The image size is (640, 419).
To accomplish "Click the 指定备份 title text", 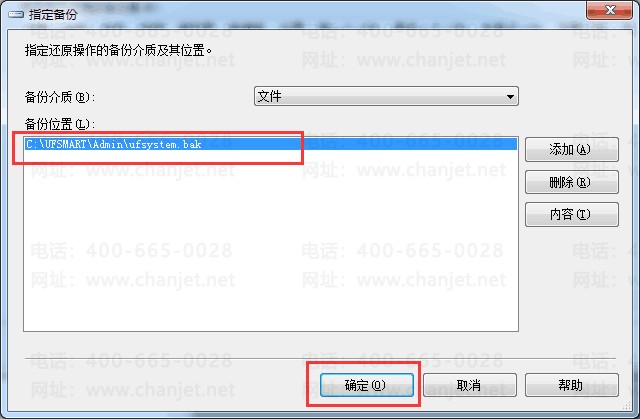I will (53, 15).
